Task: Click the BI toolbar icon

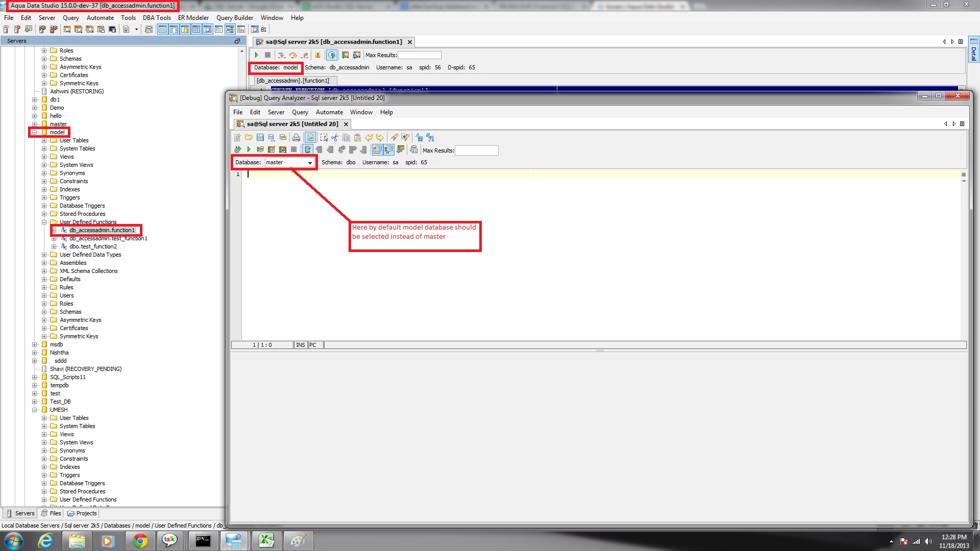Action: [x=259, y=30]
